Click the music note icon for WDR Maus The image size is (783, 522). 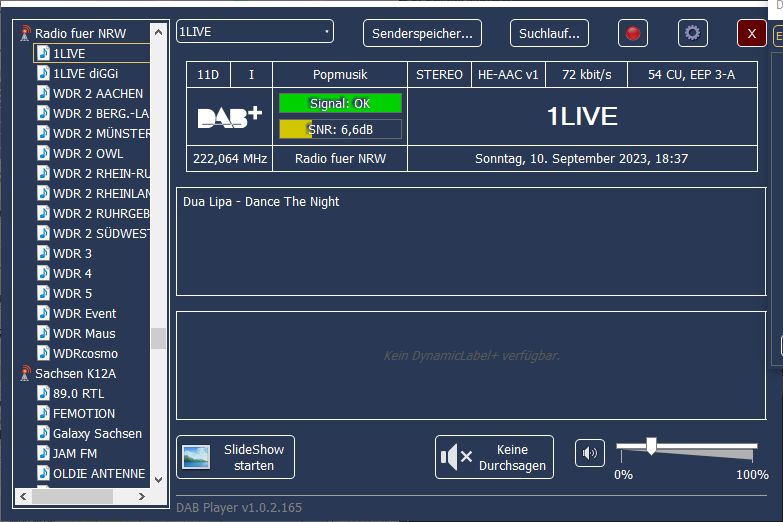click(x=44, y=333)
